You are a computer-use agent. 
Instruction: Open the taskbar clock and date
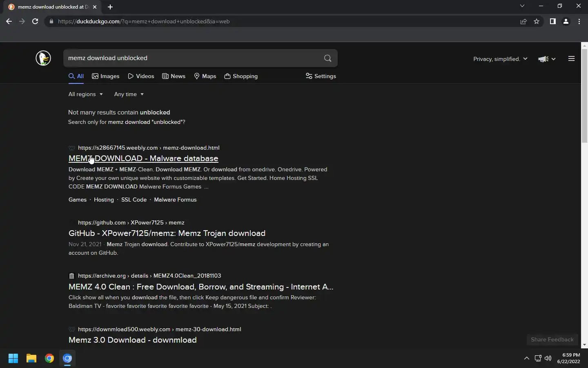coord(568,358)
